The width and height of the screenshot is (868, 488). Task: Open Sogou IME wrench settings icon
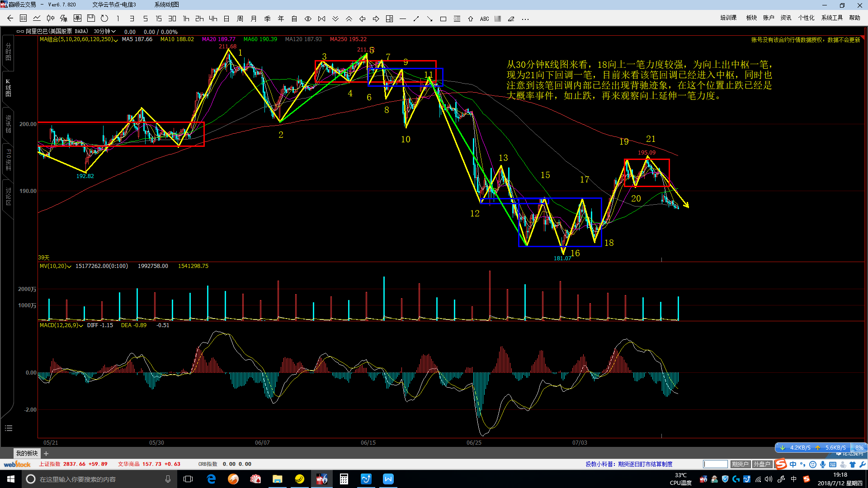click(x=863, y=465)
